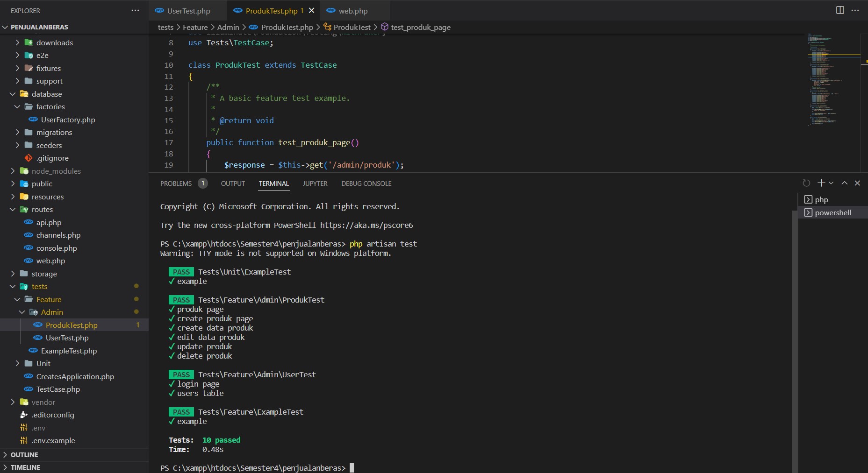Expand the migrations folder
This screenshot has width=868, height=473.
(x=17, y=132)
